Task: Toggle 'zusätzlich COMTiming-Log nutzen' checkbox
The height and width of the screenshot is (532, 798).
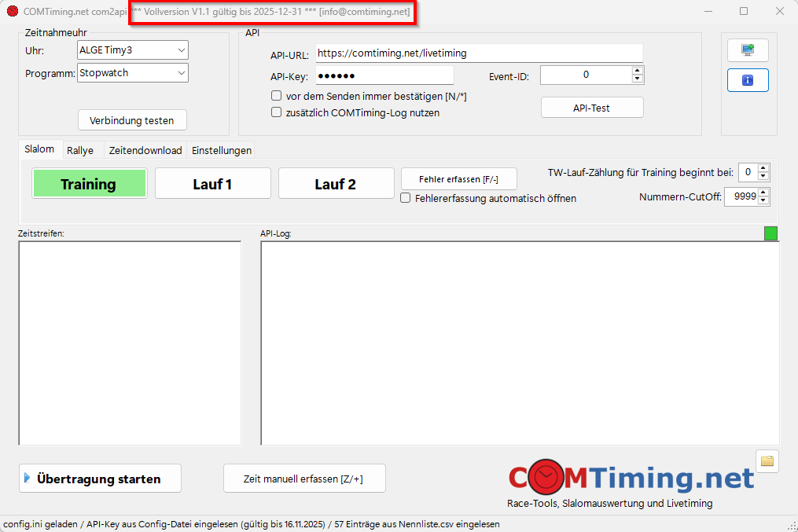Action: (x=277, y=112)
